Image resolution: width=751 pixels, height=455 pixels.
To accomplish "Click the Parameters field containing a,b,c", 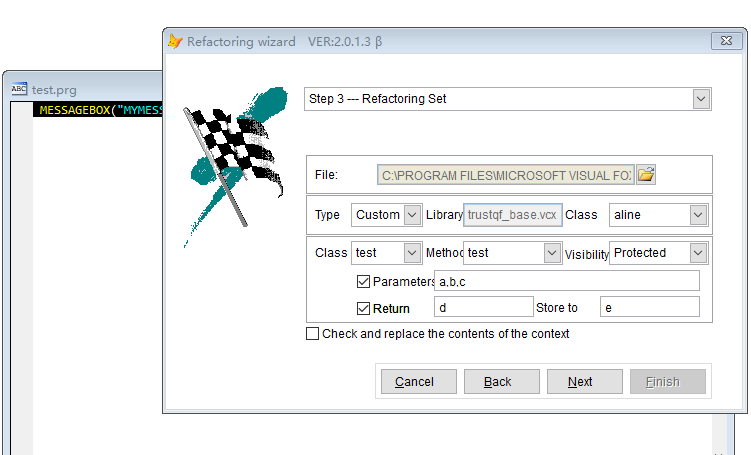I will tap(567, 281).
